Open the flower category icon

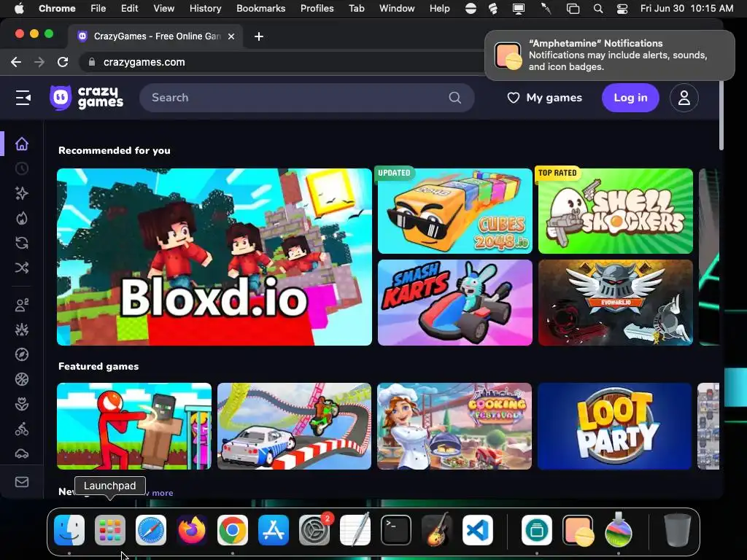click(21, 404)
